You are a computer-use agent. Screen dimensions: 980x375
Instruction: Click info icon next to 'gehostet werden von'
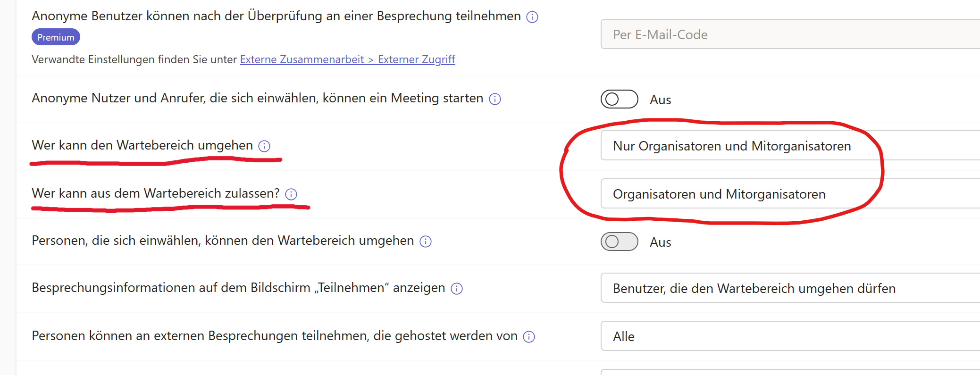click(529, 337)
